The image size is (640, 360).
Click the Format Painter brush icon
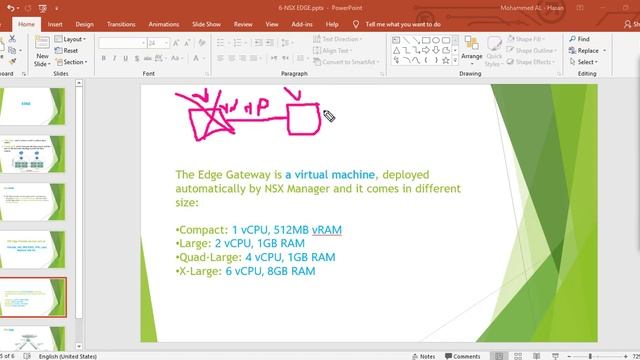coord(12,62)
